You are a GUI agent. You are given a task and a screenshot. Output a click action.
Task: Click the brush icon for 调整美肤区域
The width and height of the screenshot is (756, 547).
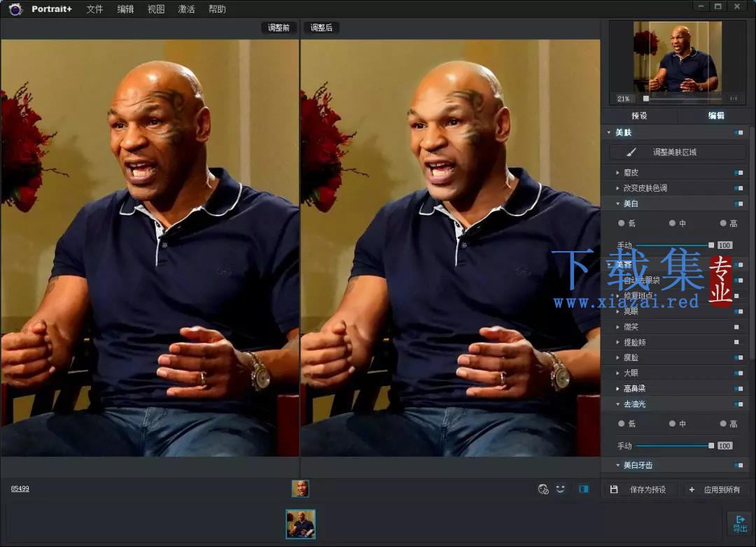pos(631,152)
